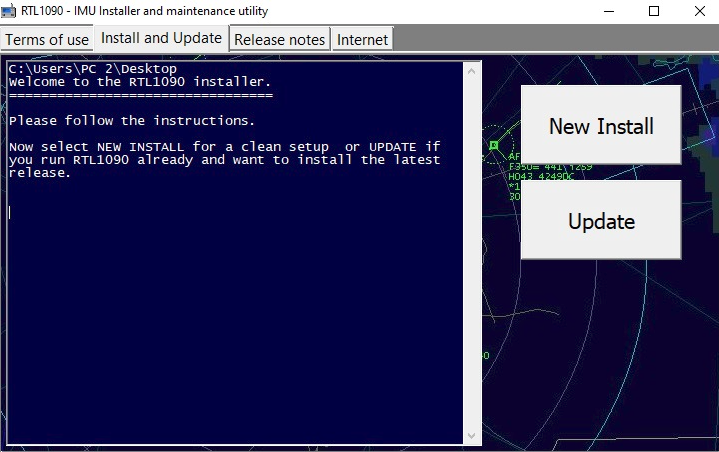Switch to the Release notes tab

click(279, 40)
